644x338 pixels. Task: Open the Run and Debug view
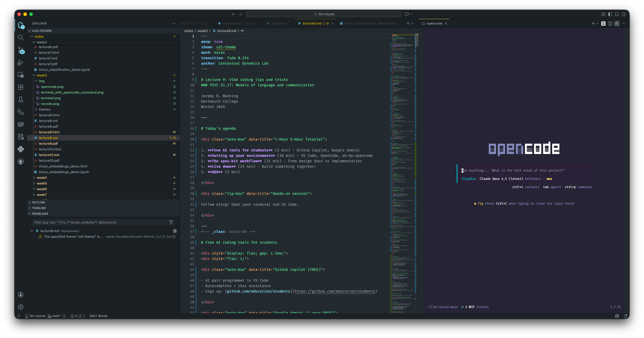pyautogui.click(x=21, y=63)
